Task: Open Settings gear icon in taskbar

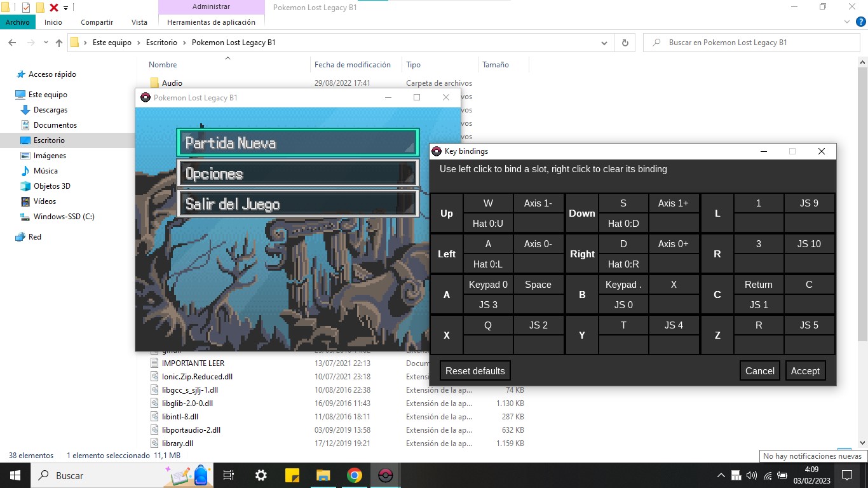Action: pyautogui.click(x=261, y=475)
